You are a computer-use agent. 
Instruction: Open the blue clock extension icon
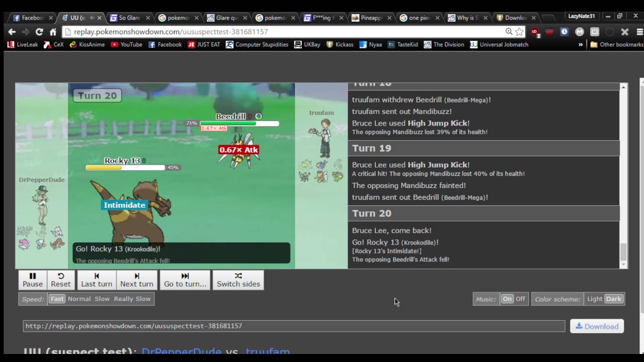pos(565,32)
